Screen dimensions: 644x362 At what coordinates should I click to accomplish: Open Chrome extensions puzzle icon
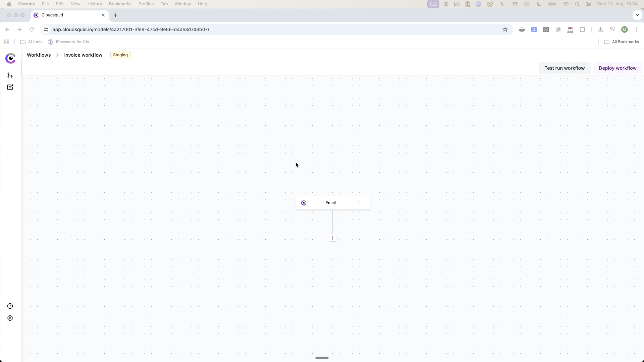click(x=582, y=29)
